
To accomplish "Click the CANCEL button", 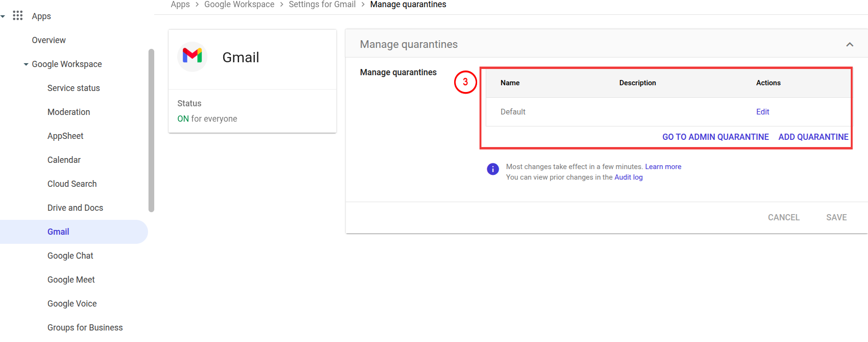I will (x=784, y=217).
